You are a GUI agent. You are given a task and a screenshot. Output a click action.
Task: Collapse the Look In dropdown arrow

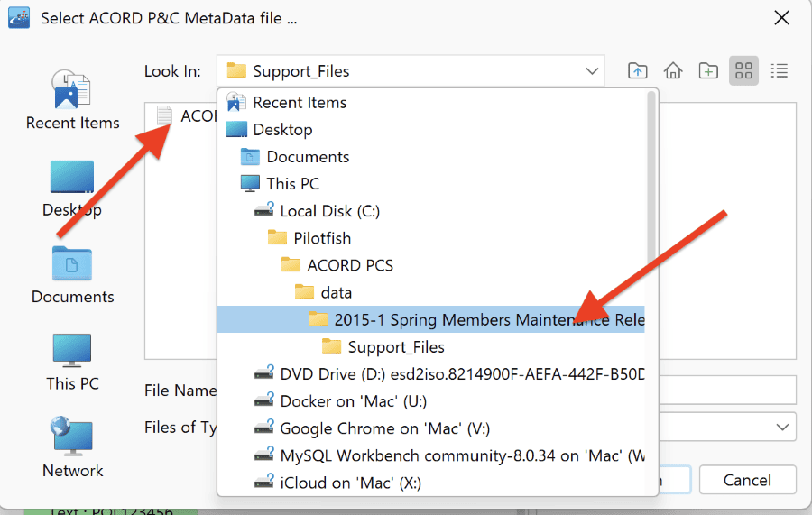(x=592, y=71)
